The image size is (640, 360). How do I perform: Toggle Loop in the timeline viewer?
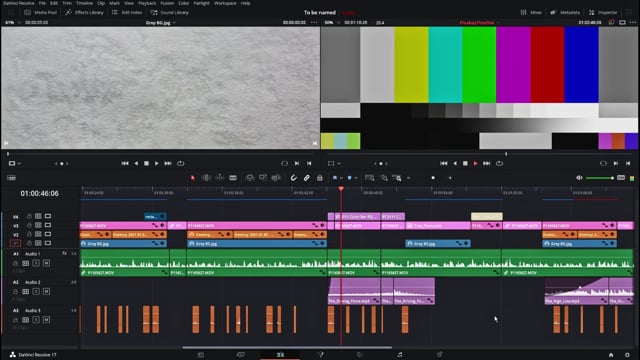(x=500, y=163)
